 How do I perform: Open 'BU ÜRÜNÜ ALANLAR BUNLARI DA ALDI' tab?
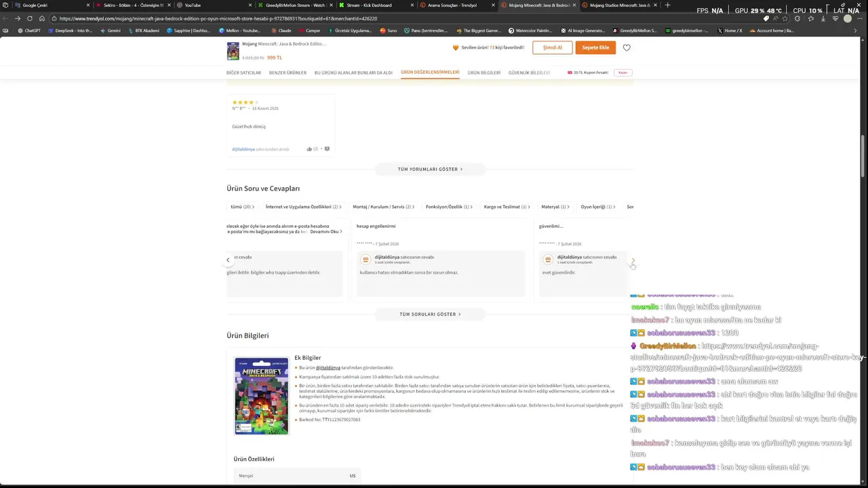[x=353, y=73]
